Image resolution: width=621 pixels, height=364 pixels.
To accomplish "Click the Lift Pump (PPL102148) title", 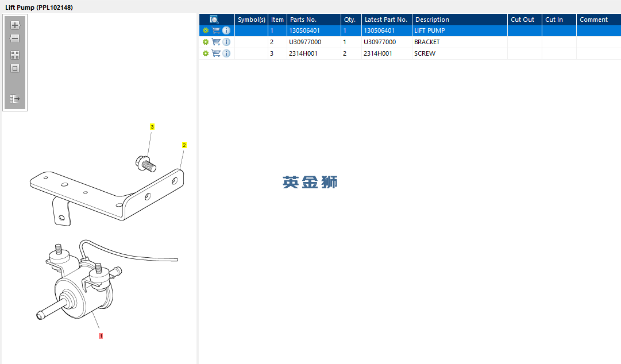I will pyautogui.click(x=39, y=7).
